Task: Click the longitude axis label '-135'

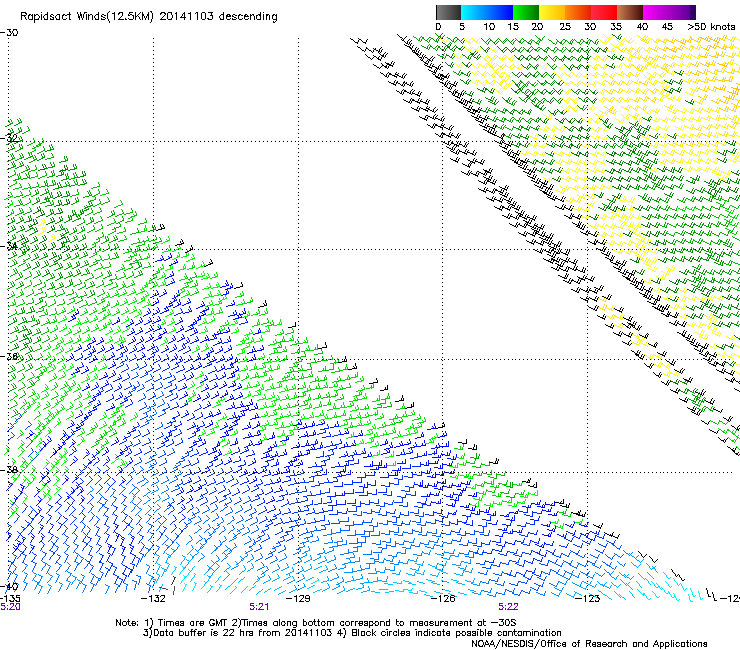Action: pyautogui.click(x=10, y=599)
